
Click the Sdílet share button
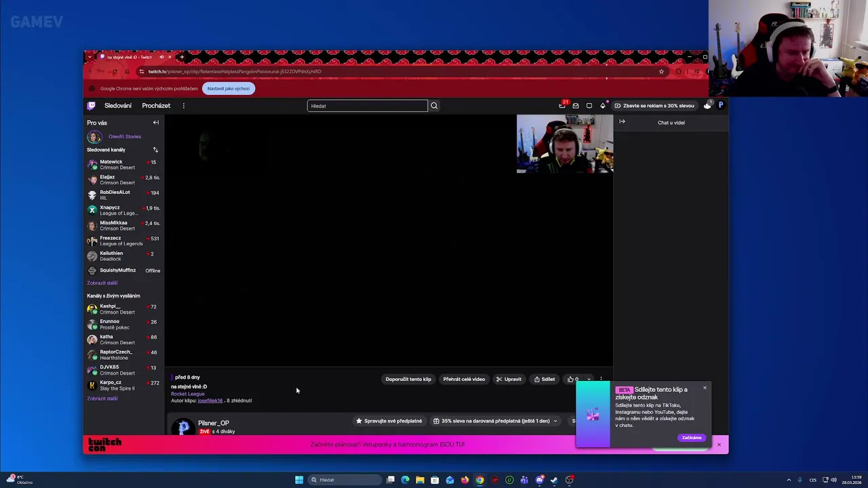coord(545,380)
